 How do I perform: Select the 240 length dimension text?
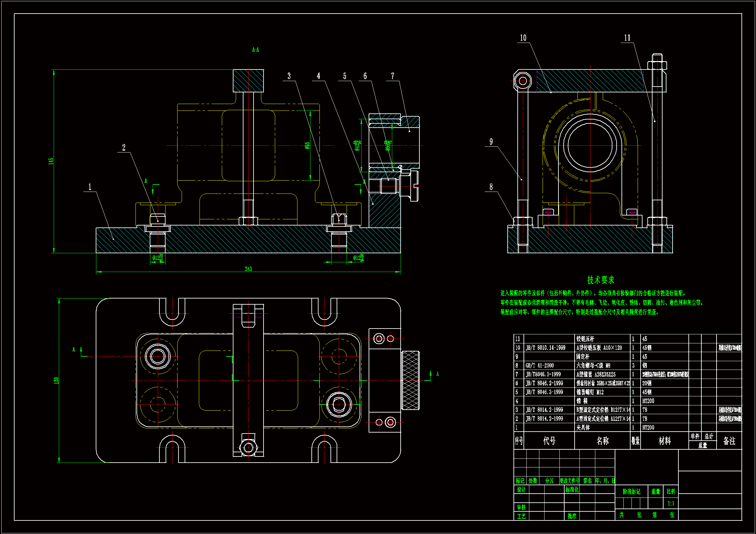[x=248, y=269]
